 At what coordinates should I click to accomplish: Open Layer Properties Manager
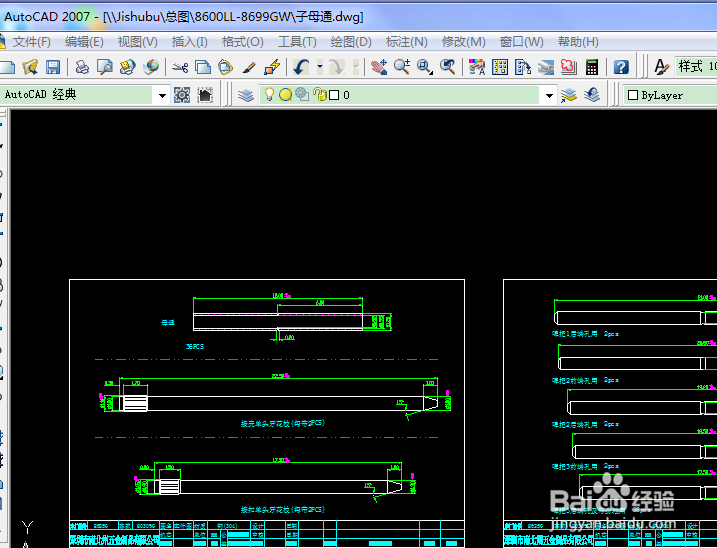pos(246,95)
